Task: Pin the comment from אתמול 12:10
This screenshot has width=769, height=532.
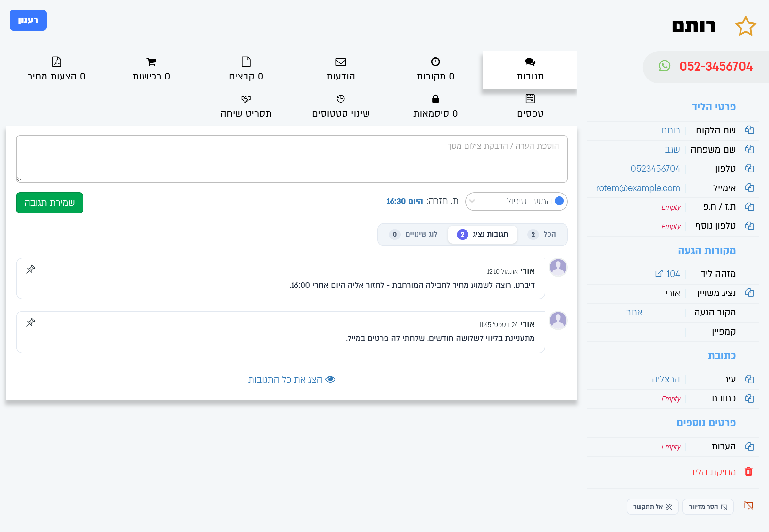Action: pyautogui.click(x=31, y=269)
